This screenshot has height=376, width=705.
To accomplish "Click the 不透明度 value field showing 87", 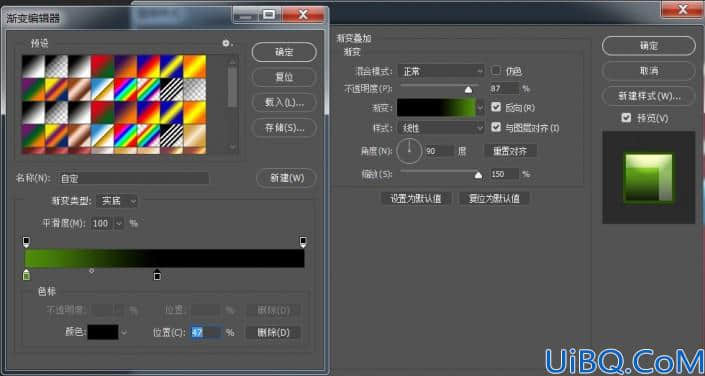I will tap(504, 89).
